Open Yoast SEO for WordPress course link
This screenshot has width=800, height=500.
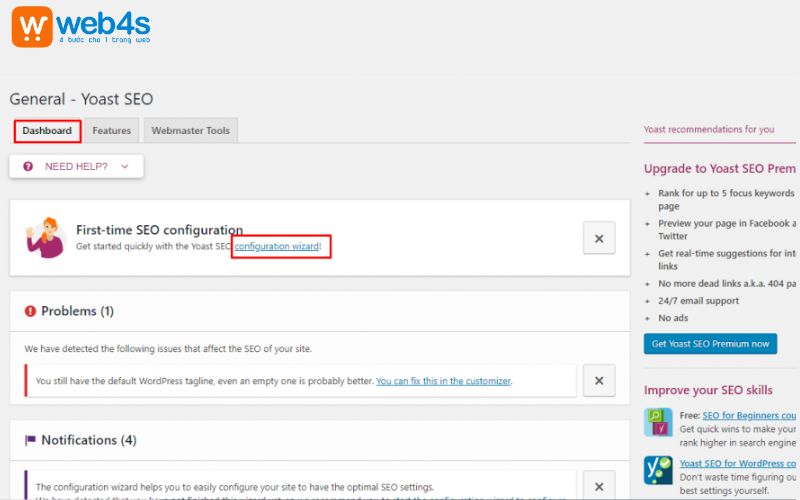coord(737,464)
